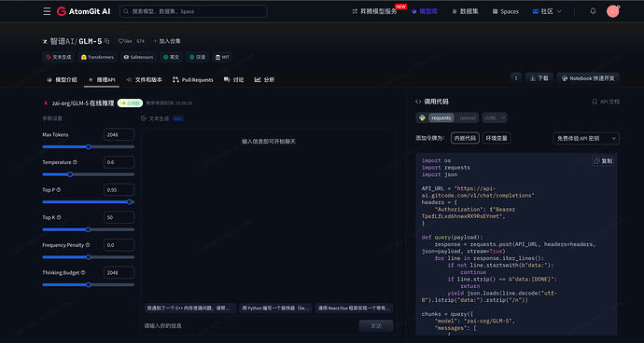The height and width of the screenshot is (343, 644).
Task: Click the help icon beside Temperature
Action: (75, 162)
